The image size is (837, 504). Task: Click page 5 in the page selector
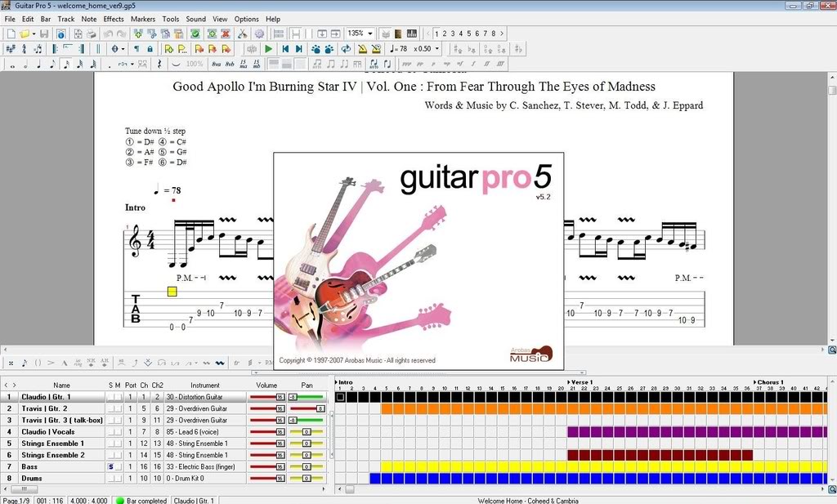click(x=469, y=33)
